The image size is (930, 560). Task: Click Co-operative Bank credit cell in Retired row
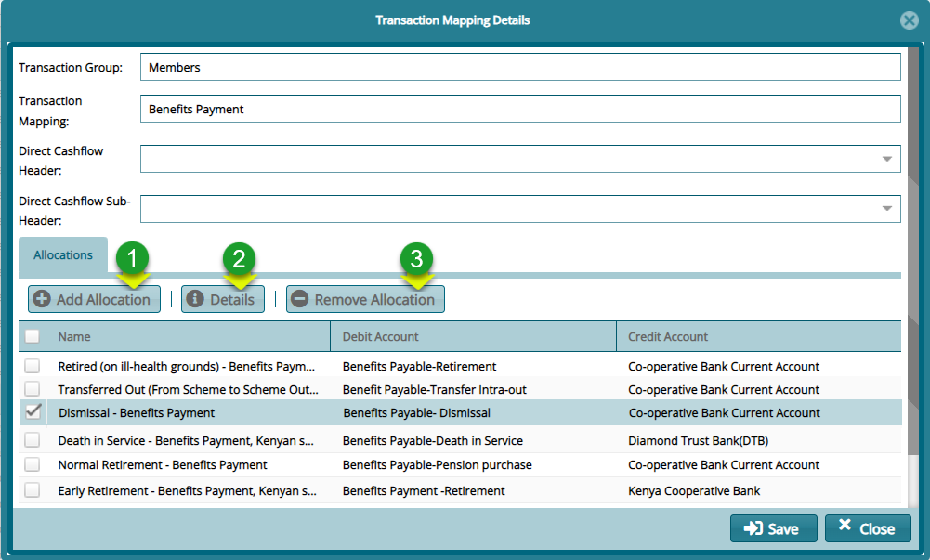point(724,366)
